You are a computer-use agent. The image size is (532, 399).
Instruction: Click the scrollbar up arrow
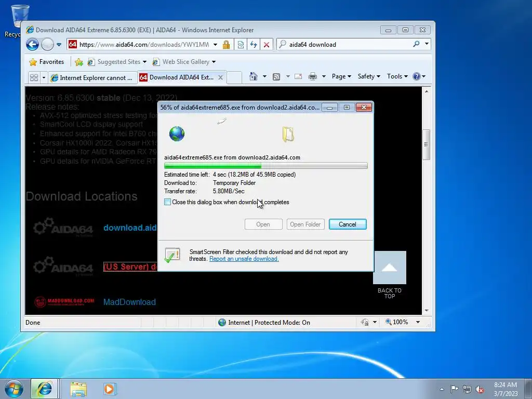point(427,91)
